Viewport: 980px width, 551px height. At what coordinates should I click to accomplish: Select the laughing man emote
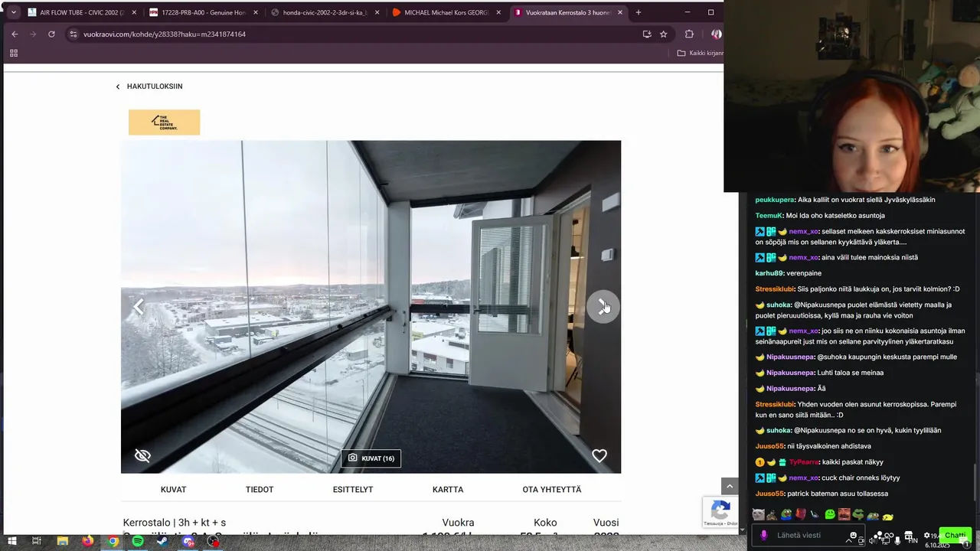point(844,514)
